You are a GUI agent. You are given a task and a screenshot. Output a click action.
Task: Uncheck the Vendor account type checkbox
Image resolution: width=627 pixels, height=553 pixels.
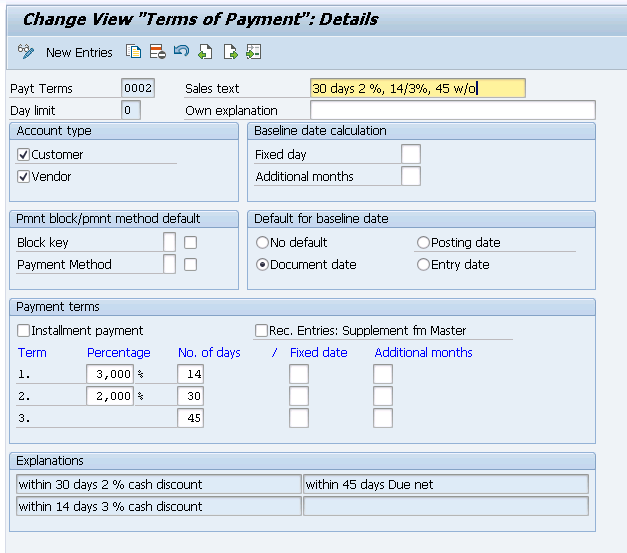click(x=23, y=176)
